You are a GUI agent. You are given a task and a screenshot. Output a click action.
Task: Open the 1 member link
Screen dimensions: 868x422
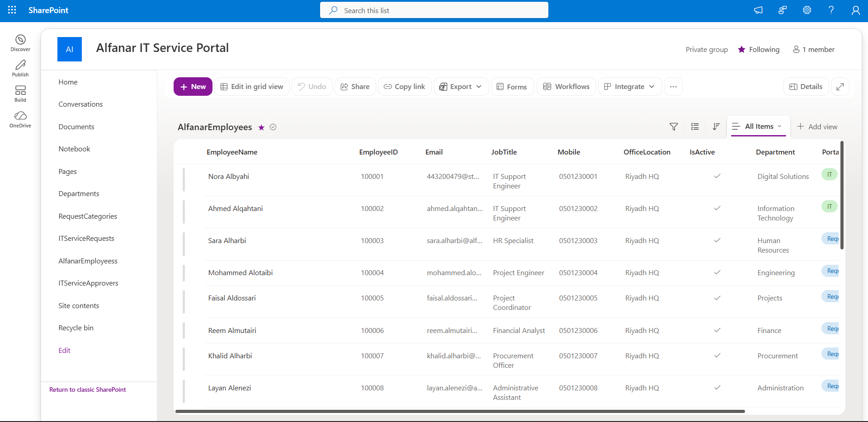[x=814, y=49]
